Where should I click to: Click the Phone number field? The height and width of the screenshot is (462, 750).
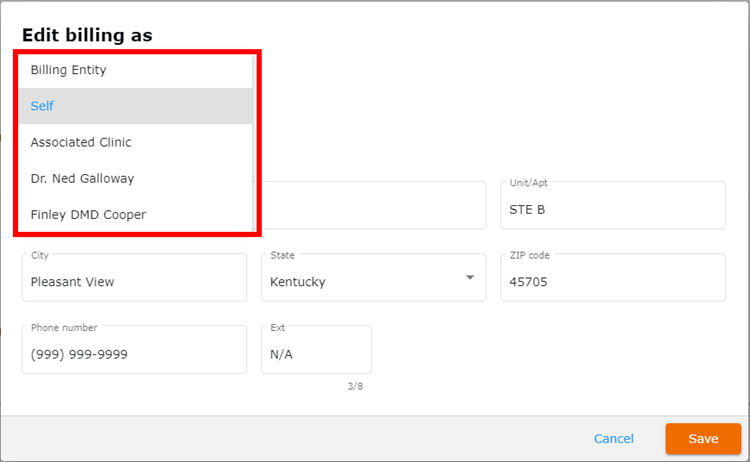pyautogui.click(x=134, y=350)
